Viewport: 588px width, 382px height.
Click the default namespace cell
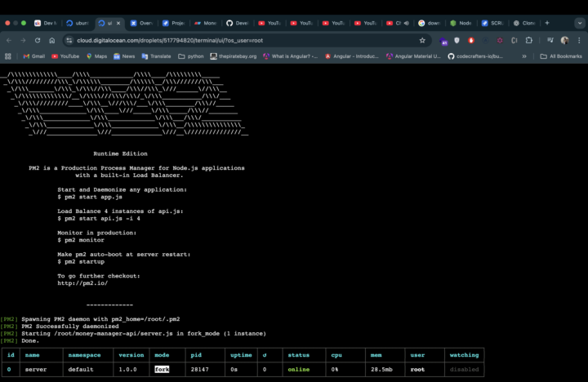pos(81,369)
